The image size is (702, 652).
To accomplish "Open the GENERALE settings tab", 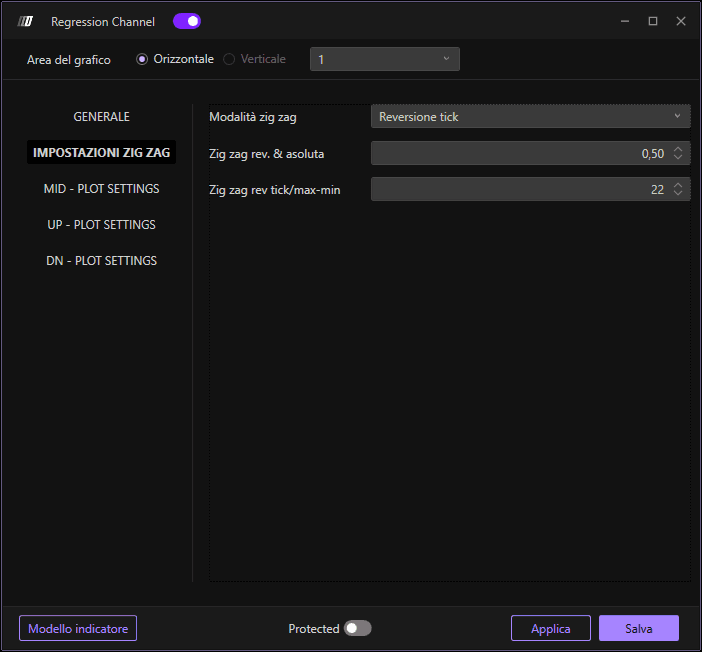I will pos(102,116).
